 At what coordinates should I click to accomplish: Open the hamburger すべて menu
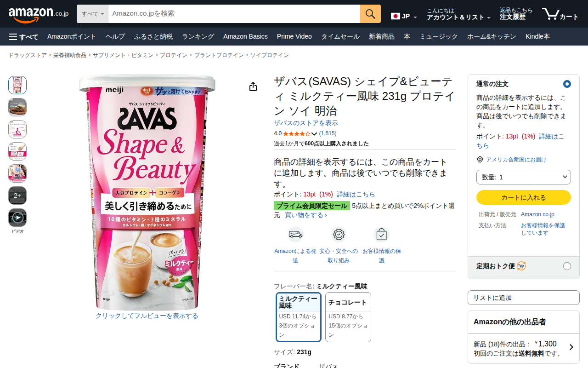[x=23, y=37]
